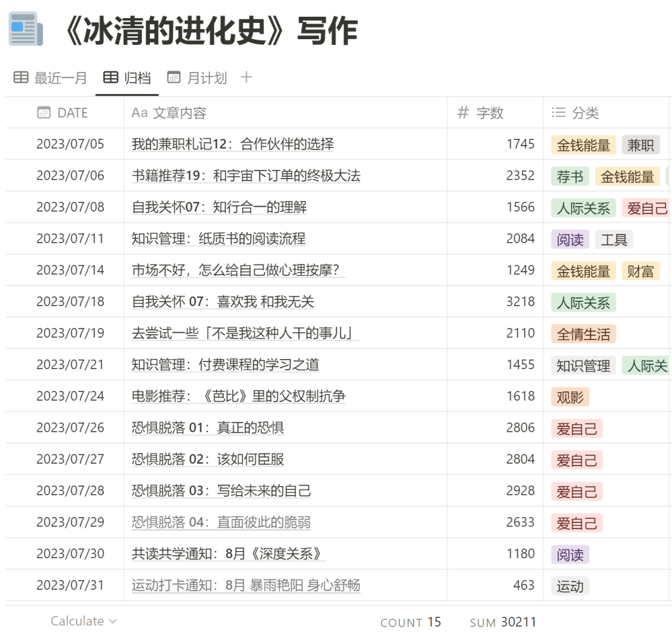Image resolution: width=672 pixels, height=636 pixels.
Task: Click the 荐书 tag in 2023/07/06 row
Action: pos(570,177)
